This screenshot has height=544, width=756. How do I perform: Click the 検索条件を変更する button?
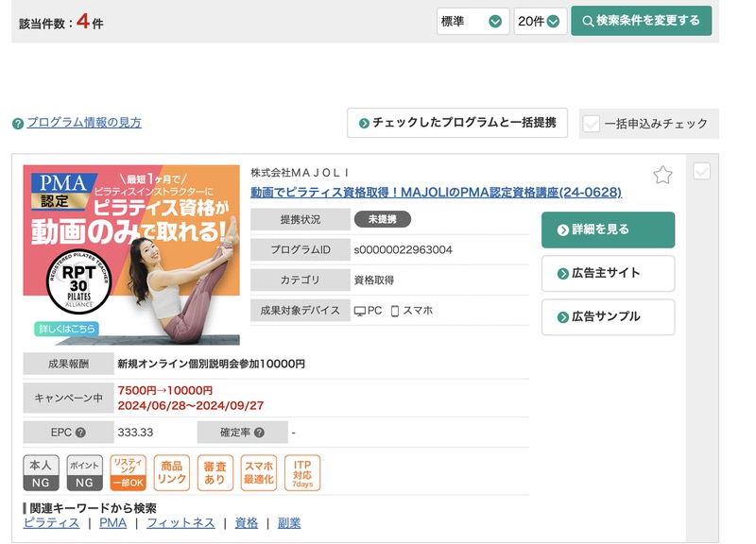(x=641, y=21)
